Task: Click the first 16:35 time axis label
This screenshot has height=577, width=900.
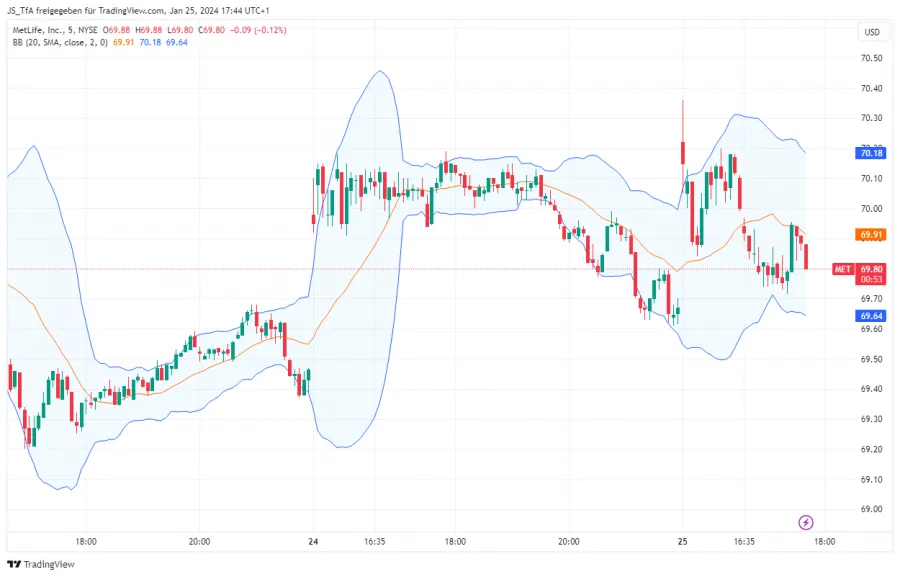Action: (375, 541)
